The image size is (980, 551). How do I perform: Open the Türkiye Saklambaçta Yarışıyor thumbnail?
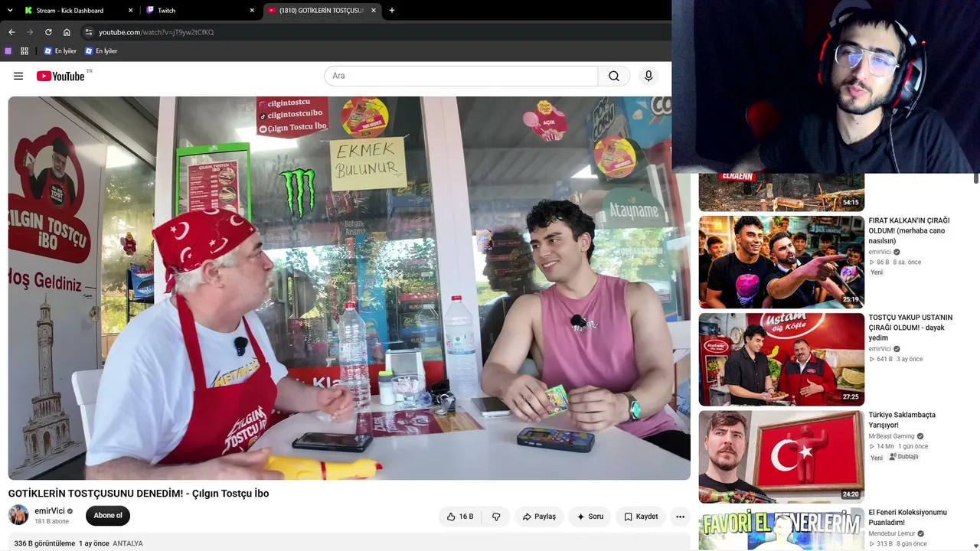coord(782,456)
